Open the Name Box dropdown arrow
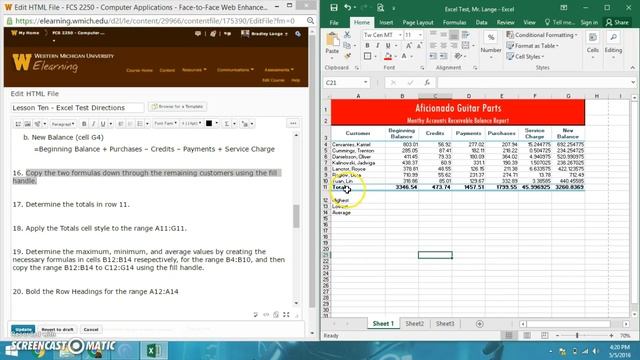The width and height of the screenshot is (640, 360). (x=365, y=82)
